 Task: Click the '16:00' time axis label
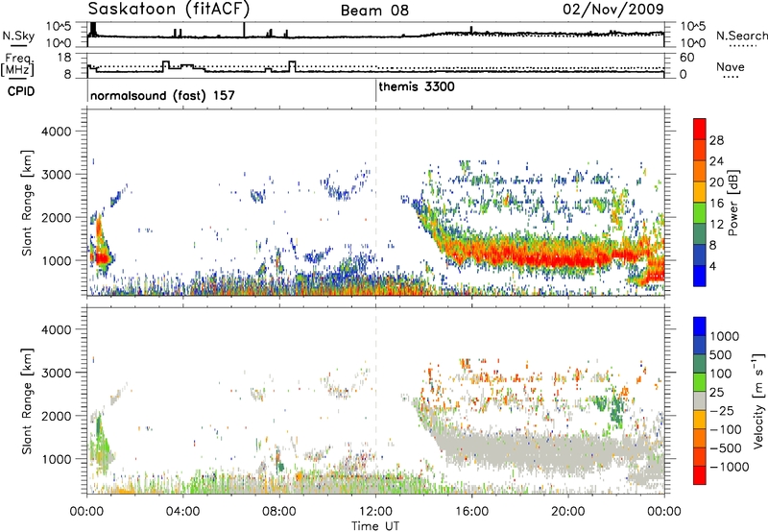coord(472,512)
